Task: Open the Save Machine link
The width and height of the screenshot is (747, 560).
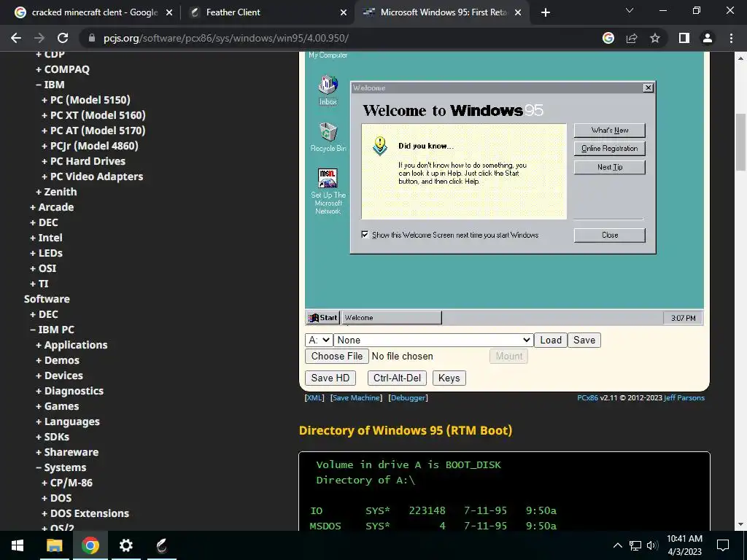Action: 356,397
